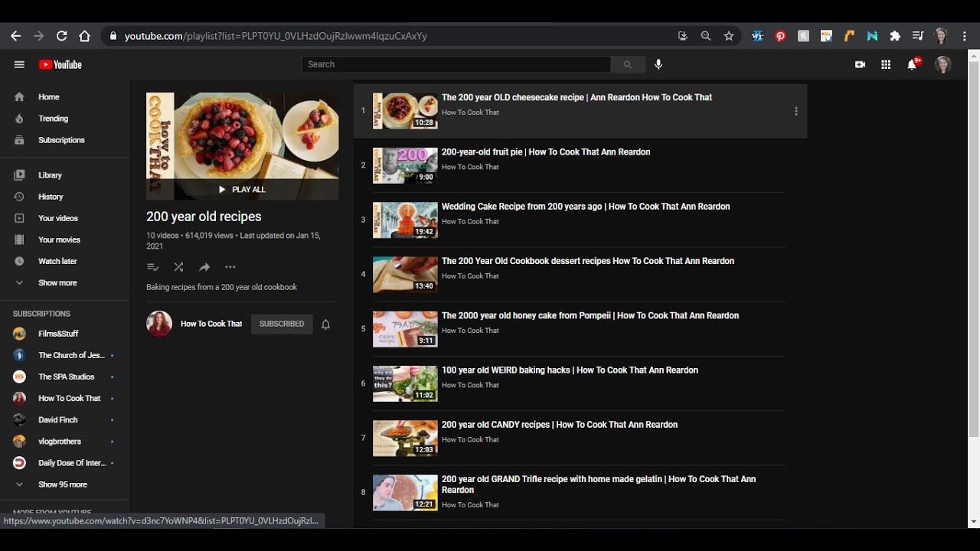This screenshot has width=980, height=551.
Task: Open 200-year-old fruit pie video title
Action: point(546,152)
